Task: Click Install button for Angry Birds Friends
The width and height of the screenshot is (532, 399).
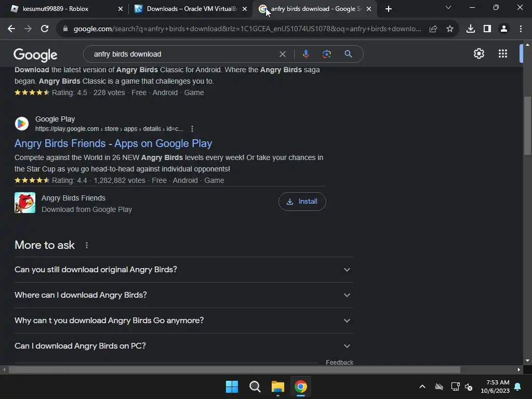Action: coord(302,202)
